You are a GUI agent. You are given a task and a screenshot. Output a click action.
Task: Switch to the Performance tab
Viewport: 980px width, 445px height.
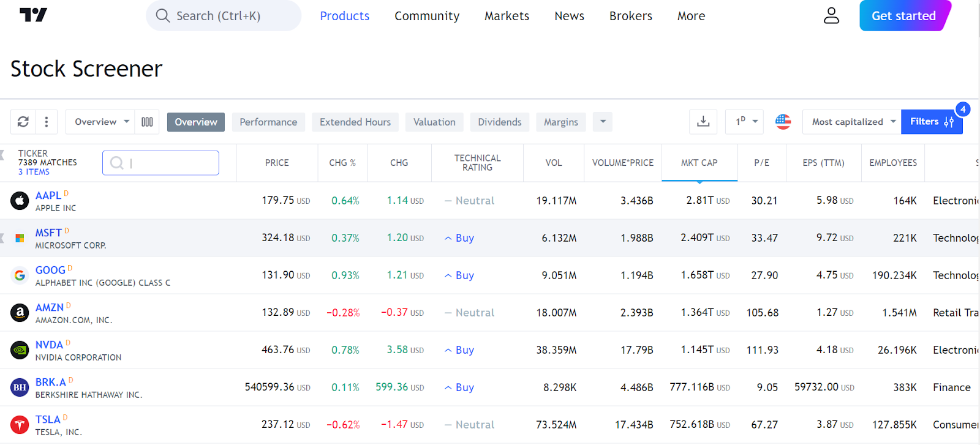pos(268,122)
